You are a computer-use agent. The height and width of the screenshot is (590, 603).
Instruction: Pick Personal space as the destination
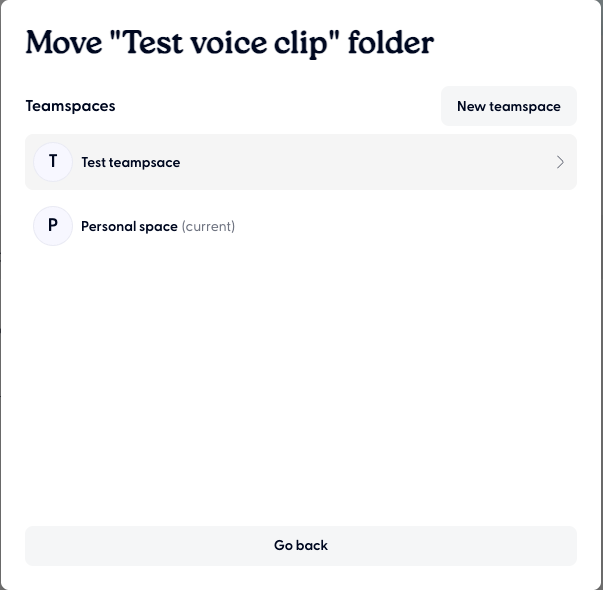(x=300, y=226)
